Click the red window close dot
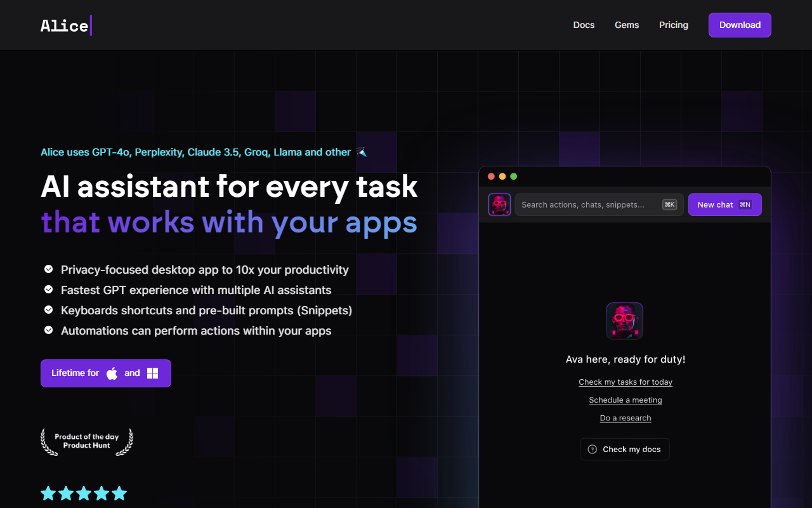This screenshot has width=812, height=508. [491, 177]
